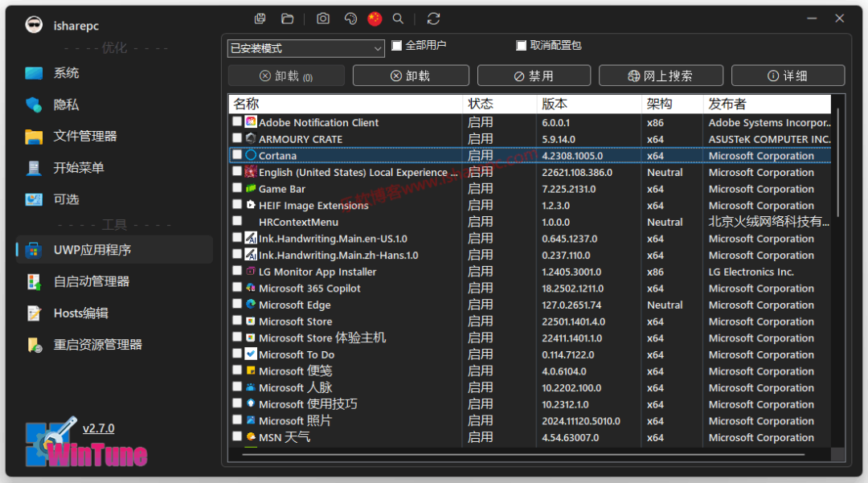
Task: Click 重启资源管理器 in the sidebar
Action: pyautogui.click(x=114, y=345)
